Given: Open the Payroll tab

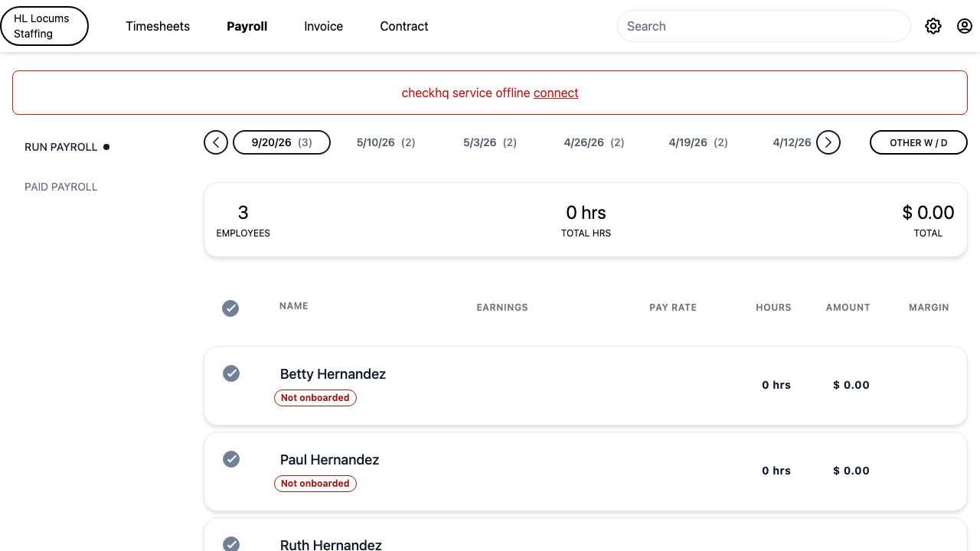Looking at the screenshot, I should coord(247,26).
